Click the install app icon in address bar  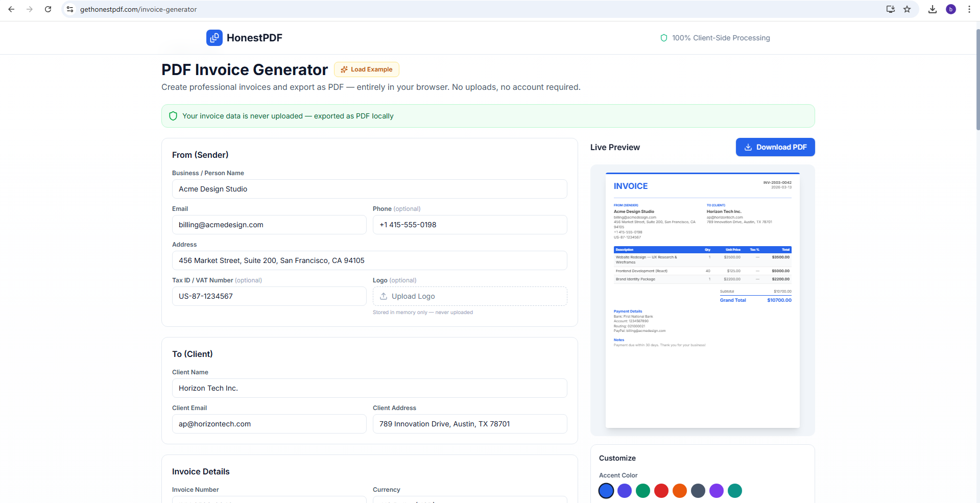[x=891, y=9]
